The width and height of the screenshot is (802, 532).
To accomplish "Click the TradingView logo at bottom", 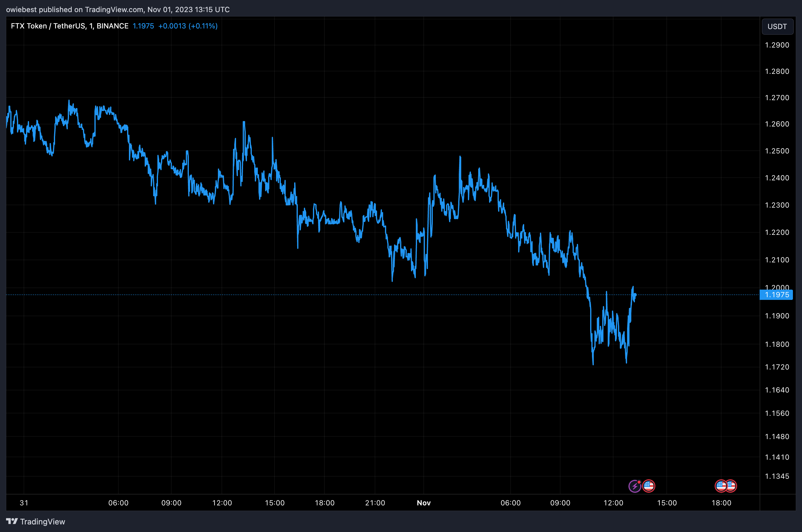I will point(36,521).
